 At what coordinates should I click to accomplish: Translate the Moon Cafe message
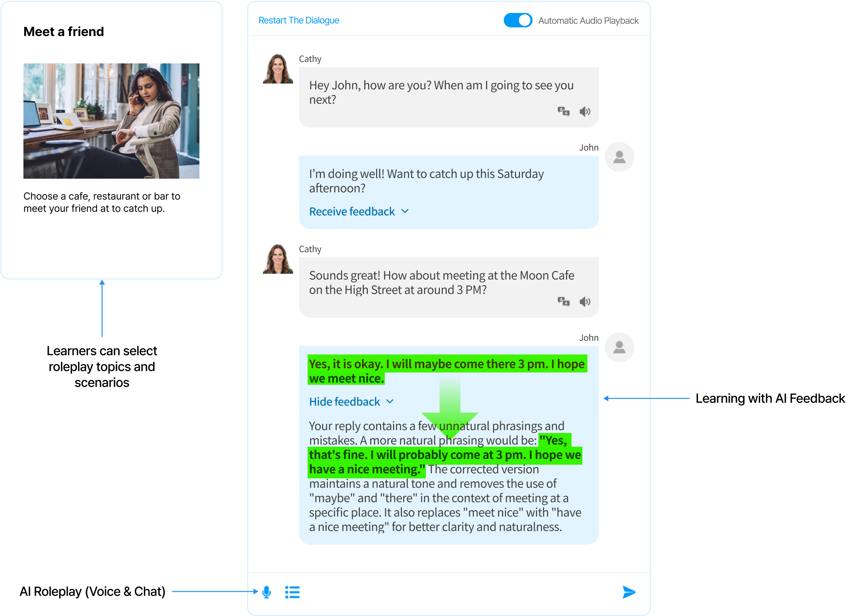coord(563,302)
